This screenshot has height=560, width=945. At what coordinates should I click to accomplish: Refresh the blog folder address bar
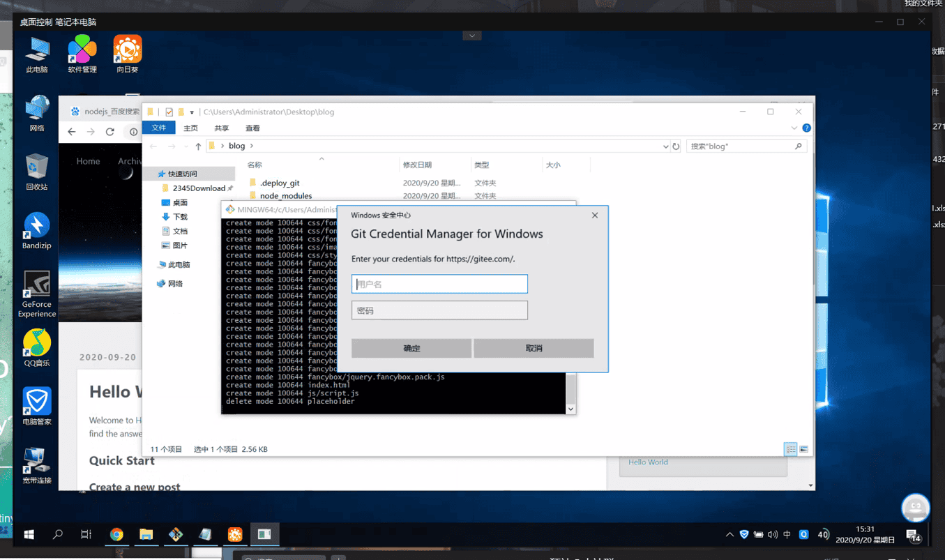(x=676, y=146)
